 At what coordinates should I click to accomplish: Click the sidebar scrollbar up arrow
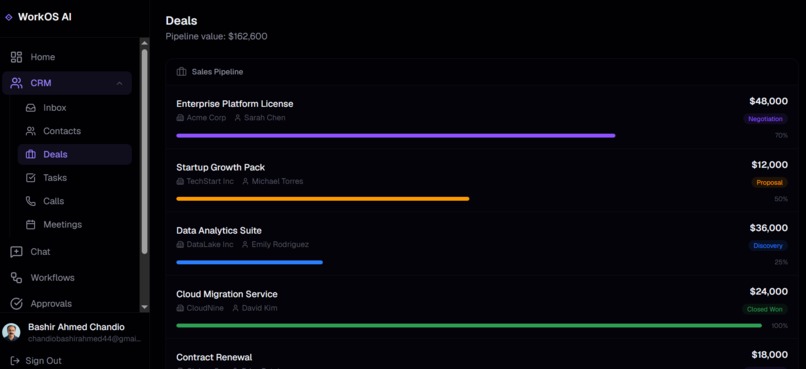144,43
